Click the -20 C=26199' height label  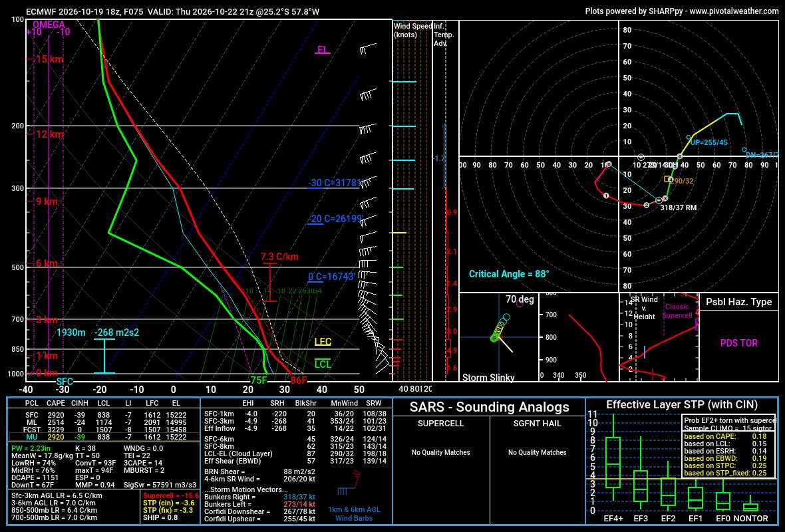point(335,219)
